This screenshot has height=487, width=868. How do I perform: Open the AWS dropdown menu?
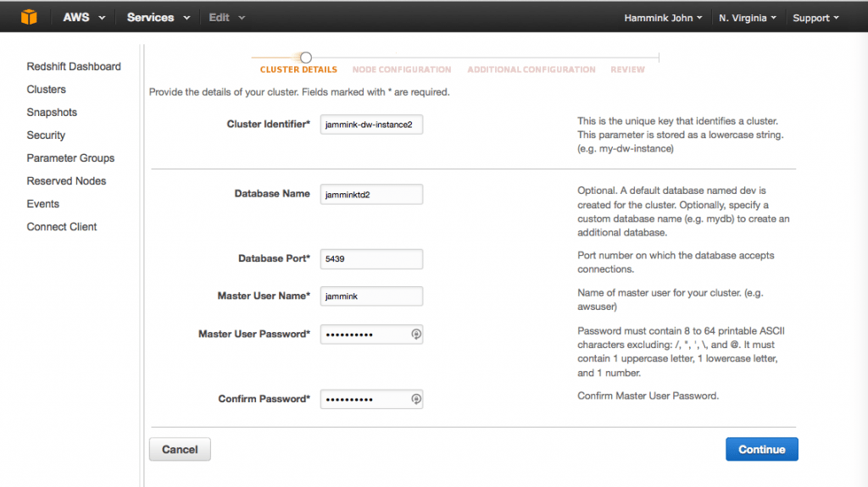coord(84,18)
